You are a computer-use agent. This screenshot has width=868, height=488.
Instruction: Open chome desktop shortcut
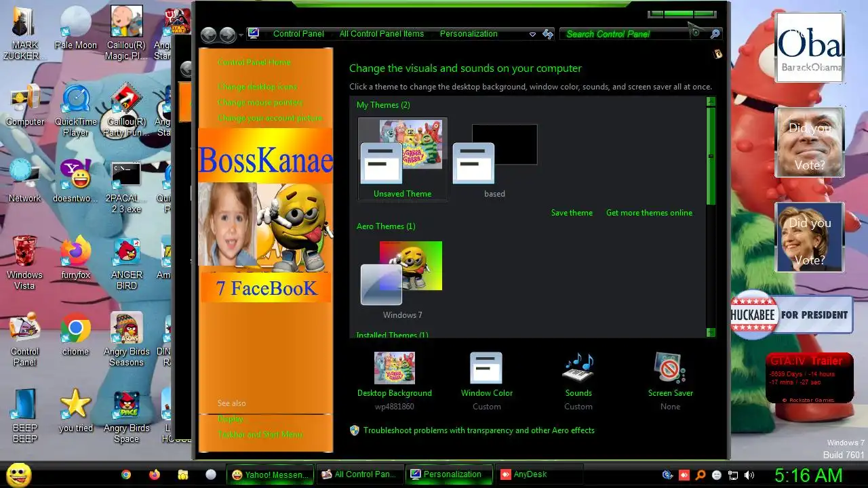pos(76,334)
